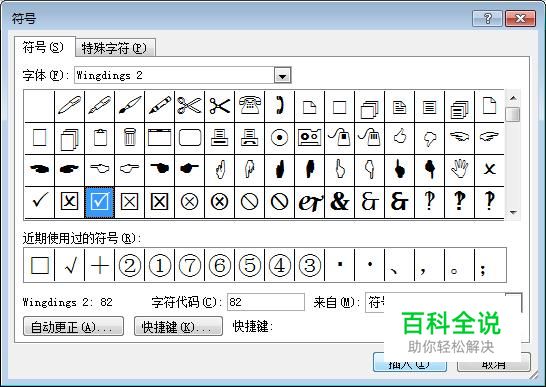546x387 pixels.
Task: Pick recently used circled number ②
Action: coord(130,265)
